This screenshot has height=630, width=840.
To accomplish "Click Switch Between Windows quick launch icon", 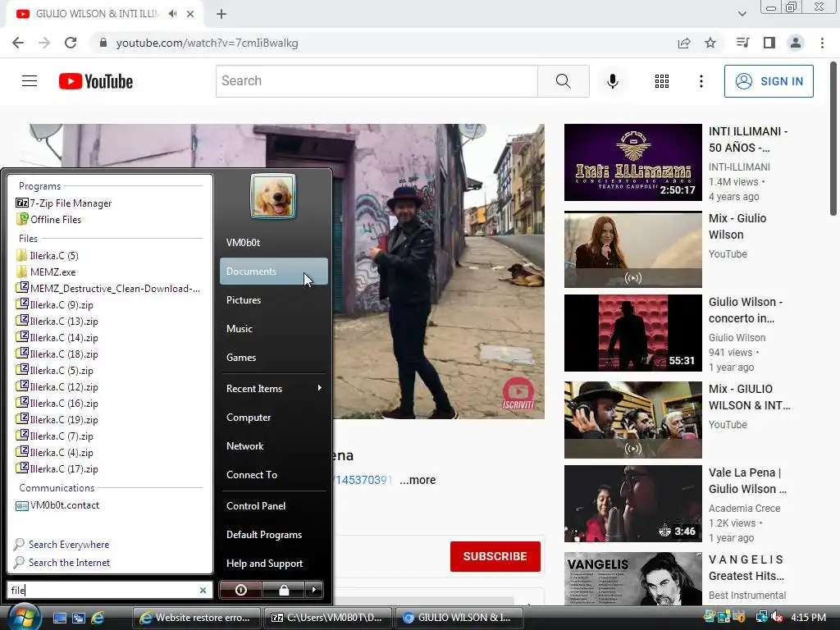I will (79, 618).
